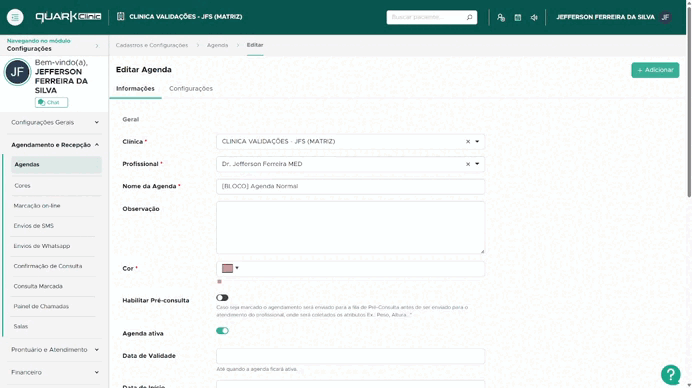Image resolution: width=692 pixels, height=388 pixels.
Task: Select Agendas in the sidebar
Action: [x=56, y=165]
